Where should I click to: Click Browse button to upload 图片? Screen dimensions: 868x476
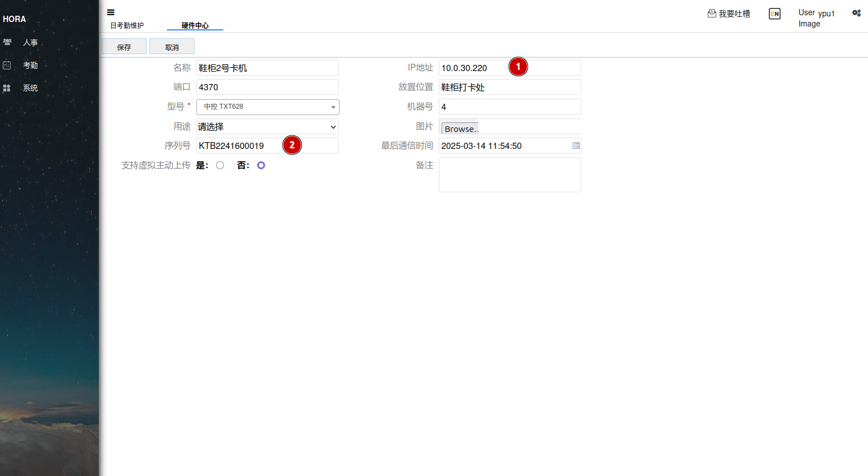point(460,129)
